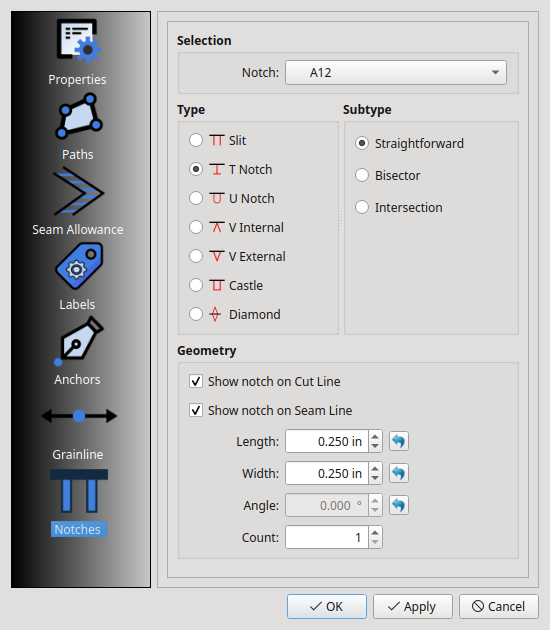
Task: Uncheck Show notch on Cut Line
Action: 196,381
